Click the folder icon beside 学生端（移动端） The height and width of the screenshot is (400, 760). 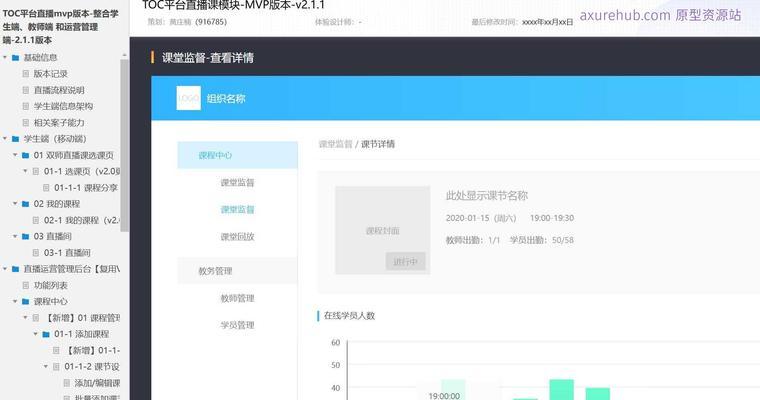[16, 139]
